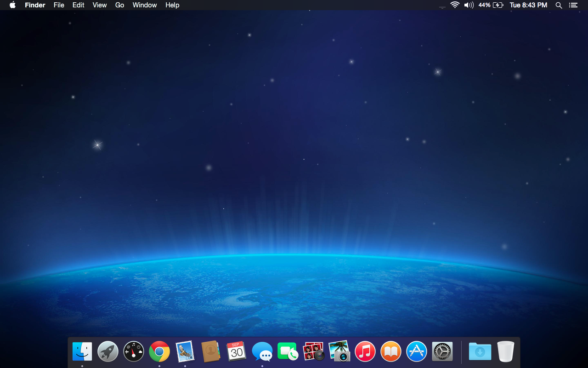Image resolution: width=588 pixels, height=368 pixels.
Task: Open the Mail stamp icon
Action: (185, 352)
